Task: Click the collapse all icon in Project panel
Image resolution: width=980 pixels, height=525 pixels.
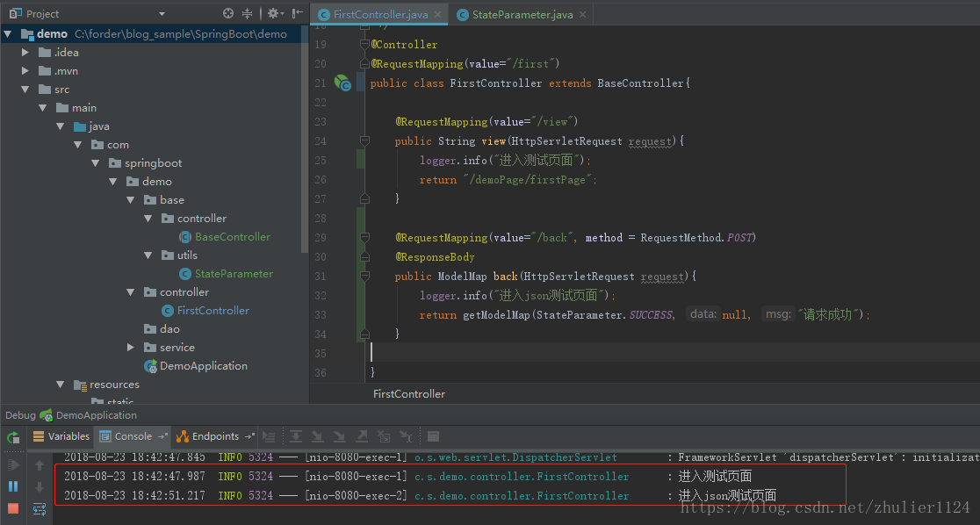Action: coord(248,13)
